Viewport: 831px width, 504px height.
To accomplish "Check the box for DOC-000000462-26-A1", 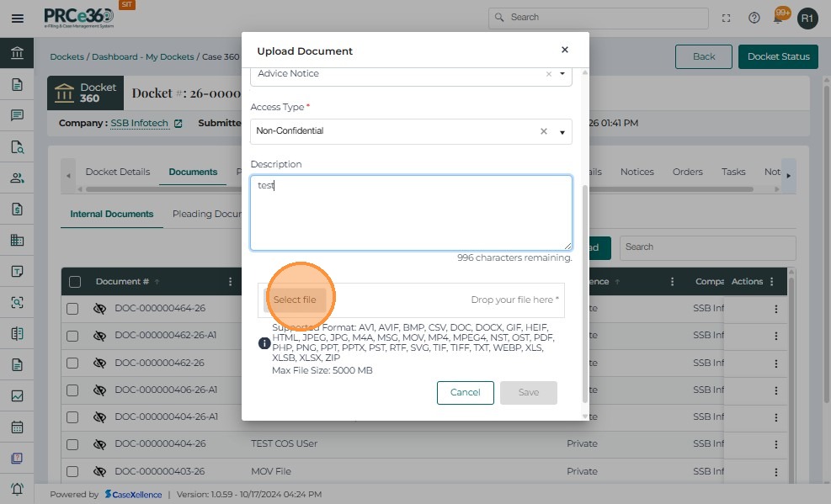I will (72, 337).
